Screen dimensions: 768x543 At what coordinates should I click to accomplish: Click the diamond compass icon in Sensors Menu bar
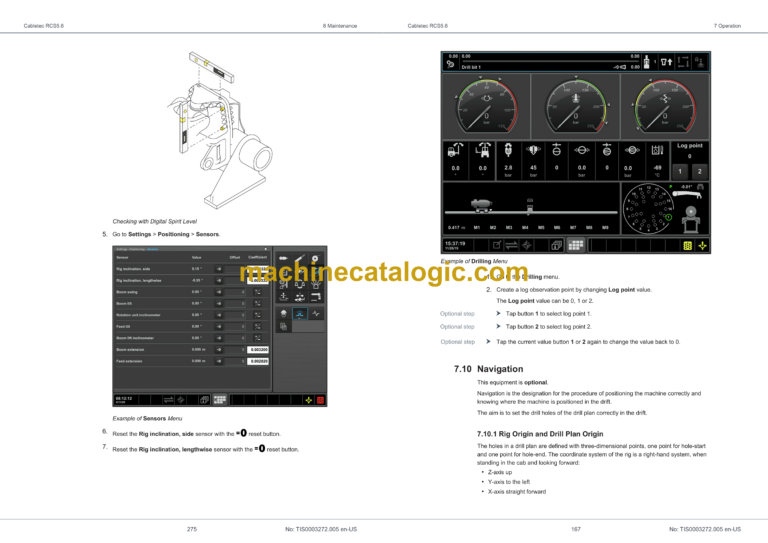click(x=181, y=400)
